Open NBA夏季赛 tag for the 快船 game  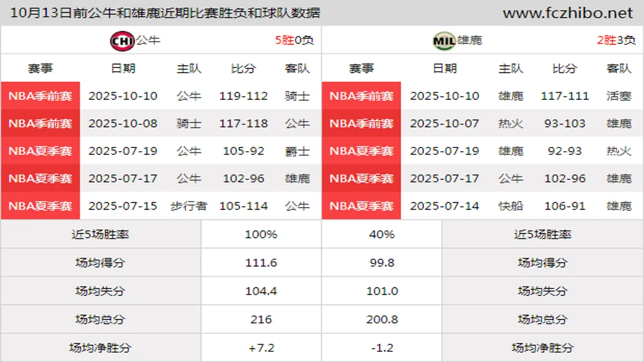tap(361, 206)
